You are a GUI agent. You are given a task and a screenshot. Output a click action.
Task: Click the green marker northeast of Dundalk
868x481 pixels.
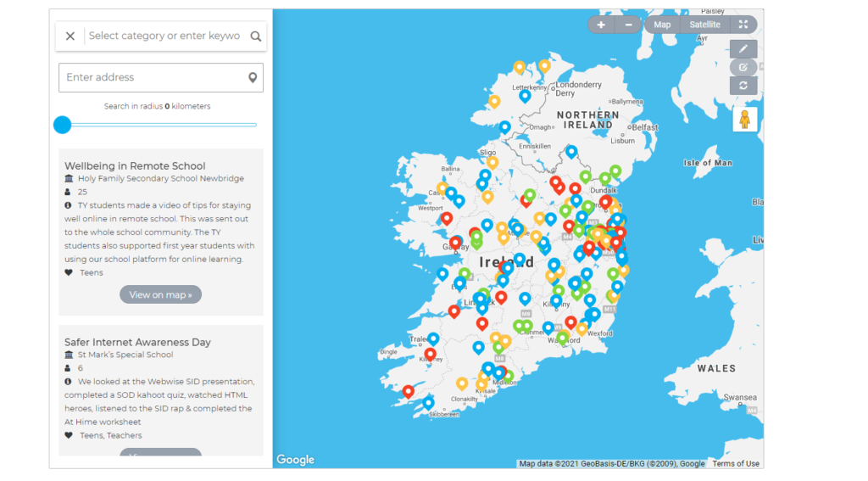tap(615, 171)
